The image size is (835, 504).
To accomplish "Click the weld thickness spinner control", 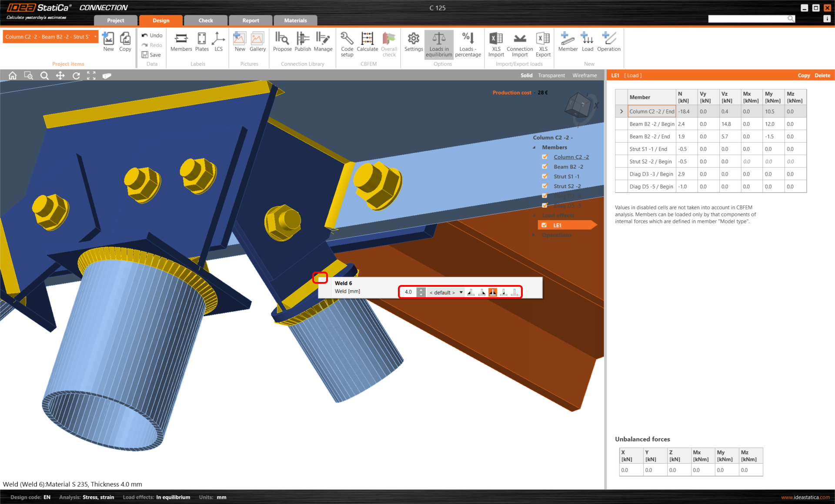I will coord(421,292).
